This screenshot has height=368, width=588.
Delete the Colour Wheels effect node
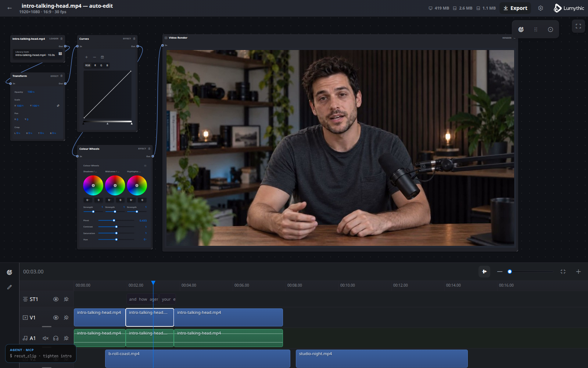pyautogui.click(x=149, y=149)
